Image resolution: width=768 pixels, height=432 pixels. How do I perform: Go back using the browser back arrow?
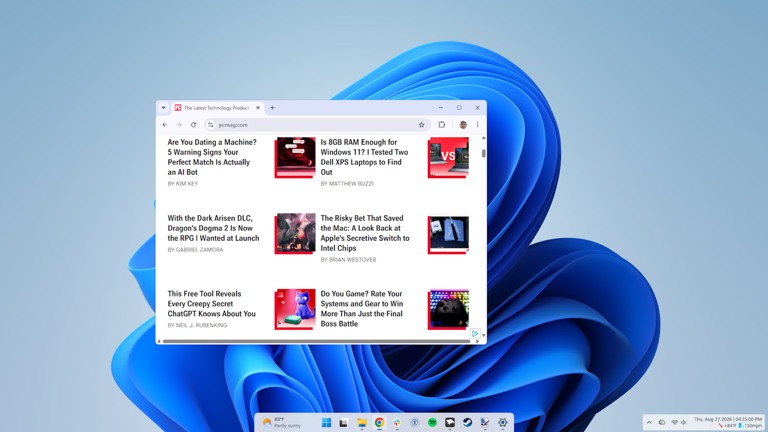pos(165,125)
